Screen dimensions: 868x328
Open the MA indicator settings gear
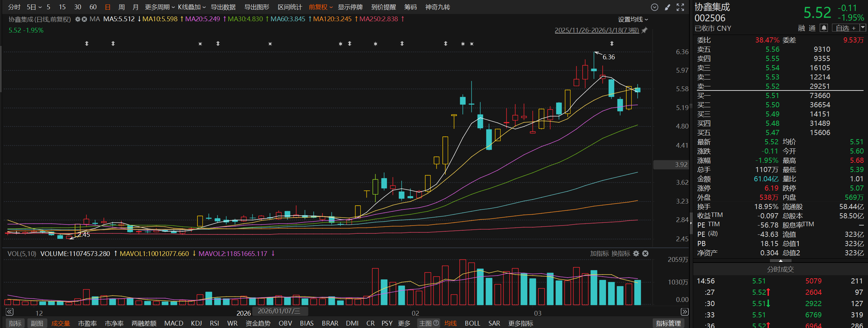tap(77, 19)
